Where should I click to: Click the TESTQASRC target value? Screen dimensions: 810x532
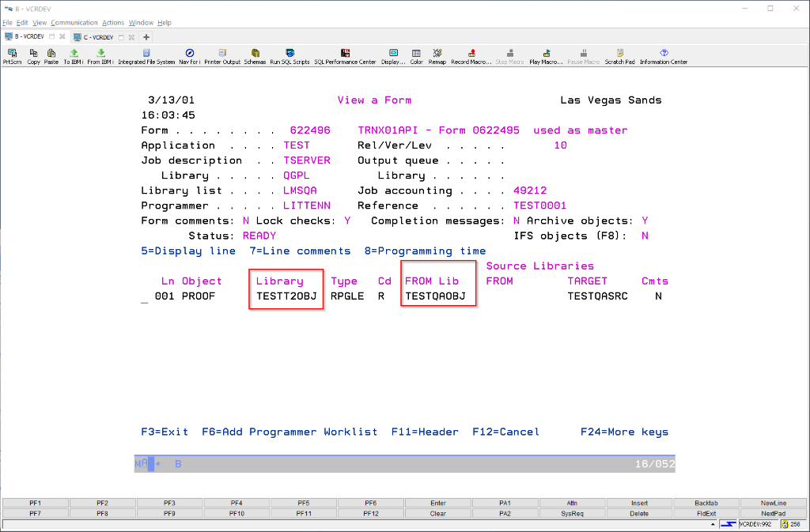tap(598, 296)
